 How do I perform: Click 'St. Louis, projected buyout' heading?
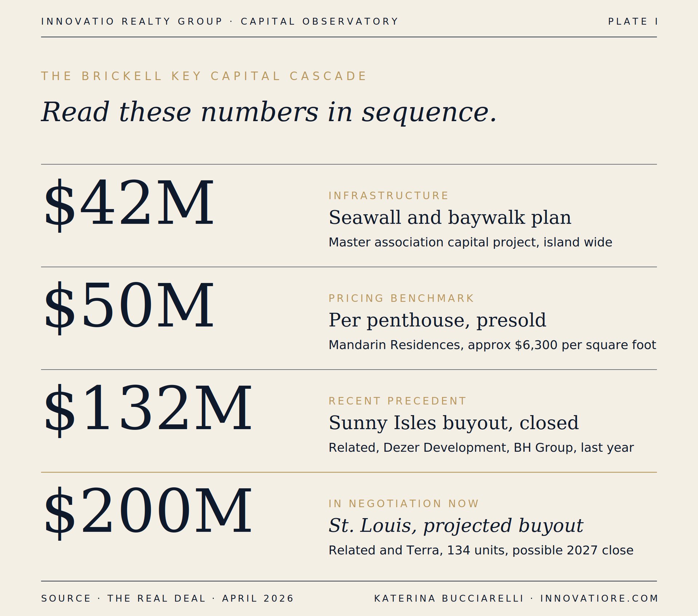pyautogui.click(x=456, y=526)
